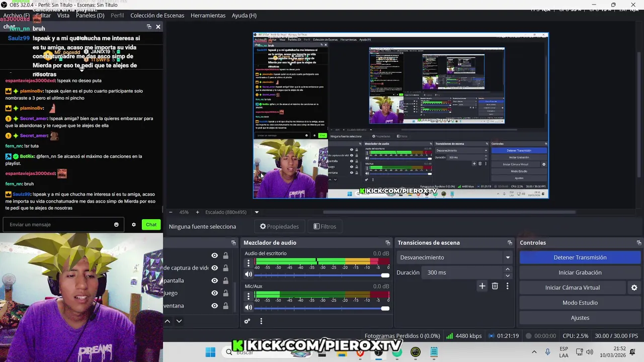Open Ajustes settings
The height and width of the screenshot is (362, 644).
click(580, 318)
